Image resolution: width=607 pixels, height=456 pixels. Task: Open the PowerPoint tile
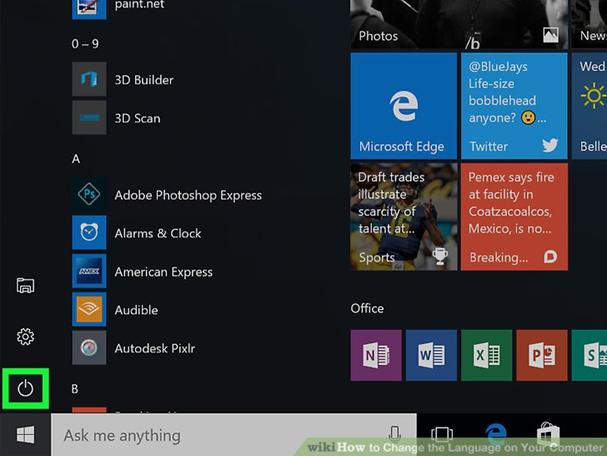coord(542,355)
